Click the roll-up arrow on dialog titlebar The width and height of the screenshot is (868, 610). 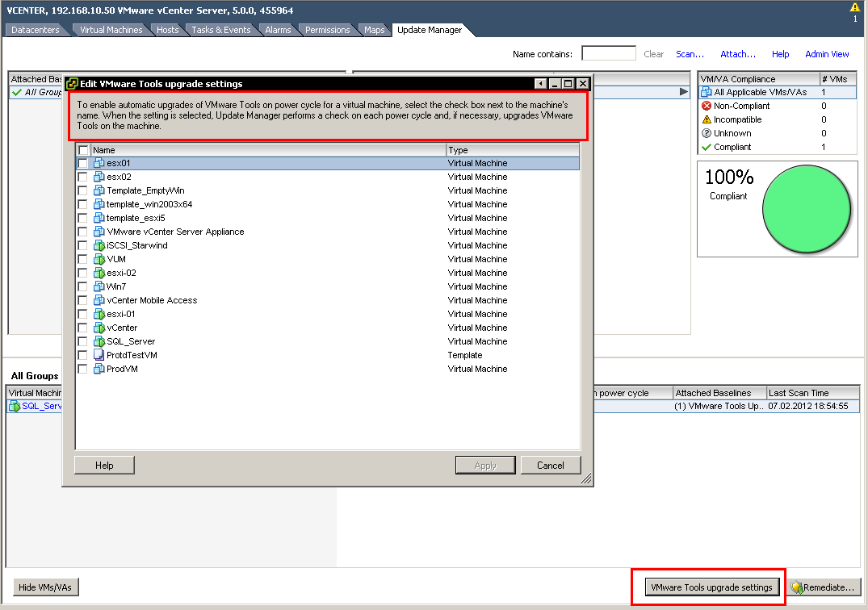[539, 83]
